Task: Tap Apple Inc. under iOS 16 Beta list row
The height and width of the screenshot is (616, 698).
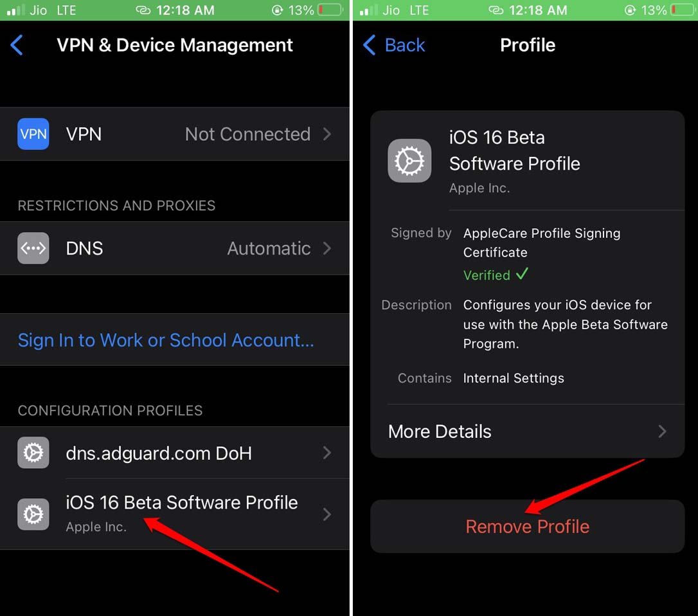Action: pos(96,527)
